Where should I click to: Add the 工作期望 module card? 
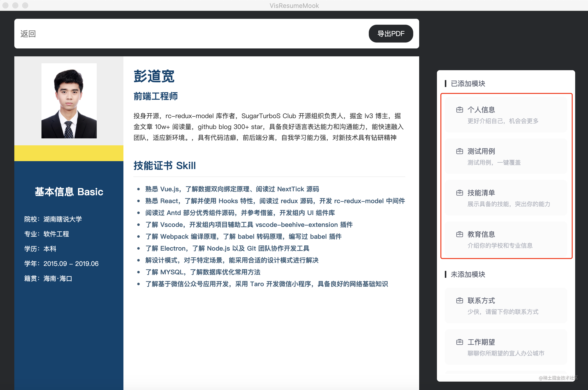click(x=506, y=347)
